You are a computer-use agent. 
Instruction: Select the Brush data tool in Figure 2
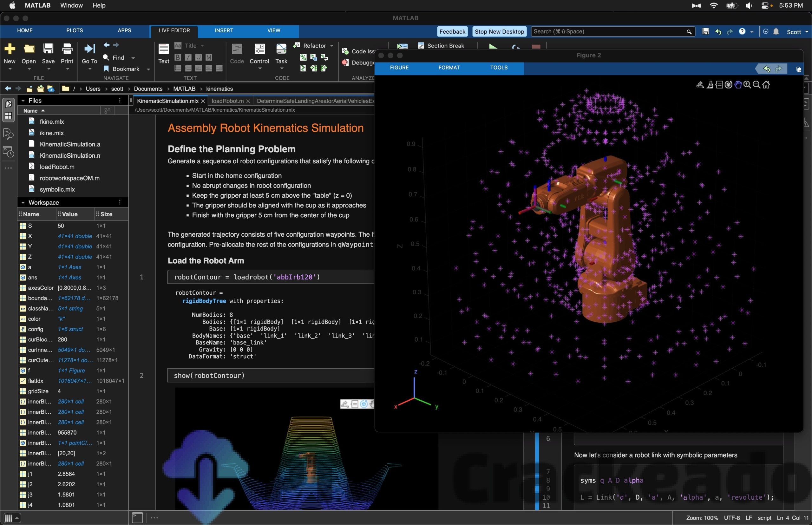click(710, 85)
